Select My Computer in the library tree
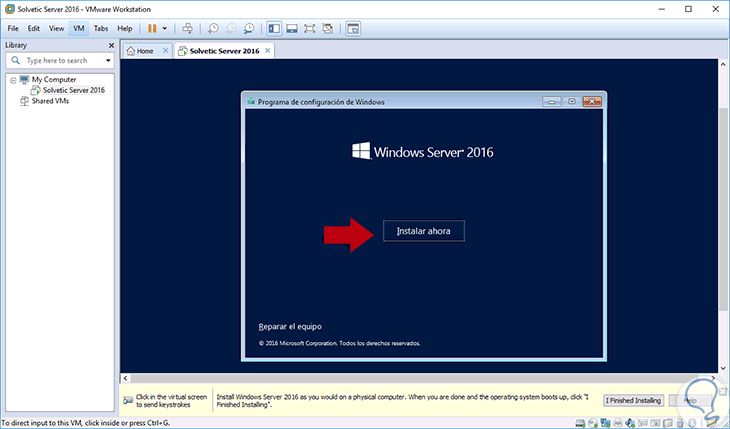 (x=54, y=80)
